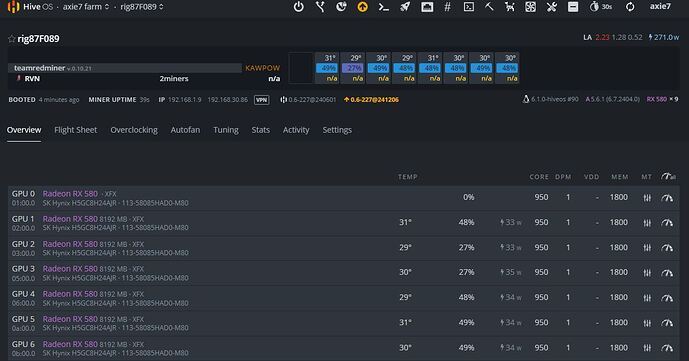Click the circular refresh arrows icon
The height and width of the screenshot is (361, 689).
[x=630, y=7]
